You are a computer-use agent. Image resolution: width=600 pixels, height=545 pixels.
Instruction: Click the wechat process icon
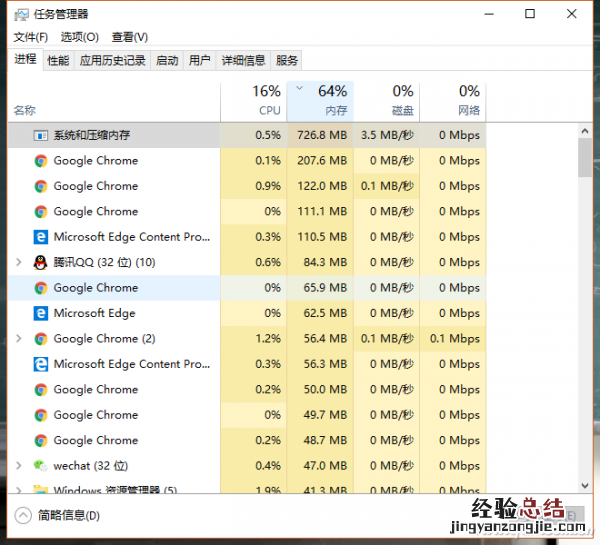[x=41, y=466]
